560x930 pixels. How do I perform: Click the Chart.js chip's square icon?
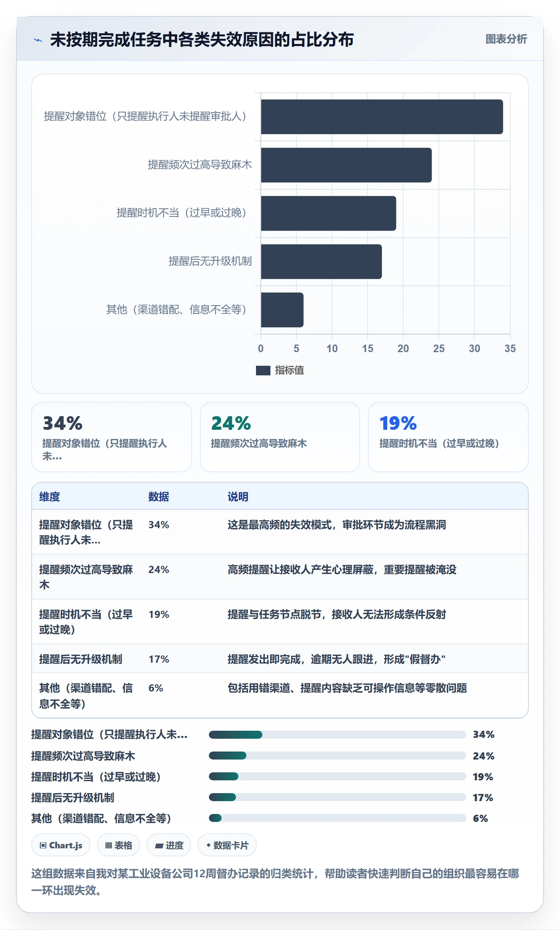(x=43, y=846)
